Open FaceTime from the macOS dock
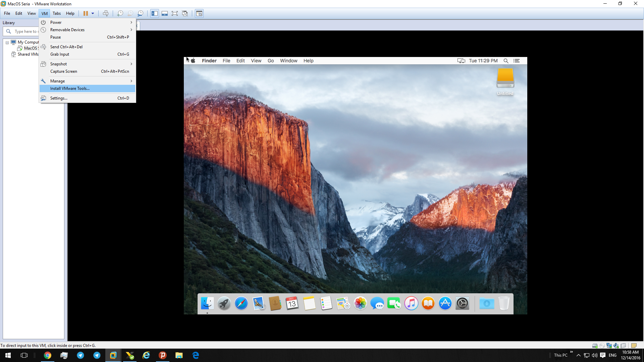The width and height of the screenshot is (644, 362). (394, 304)
